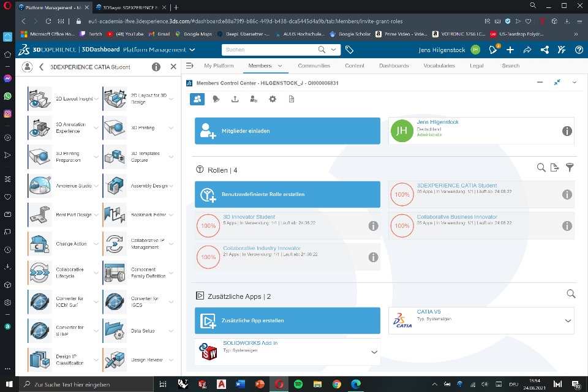Launch the Assembly Design app icon
This screenshot has width=588, height=392.
(x=115, y=186)
